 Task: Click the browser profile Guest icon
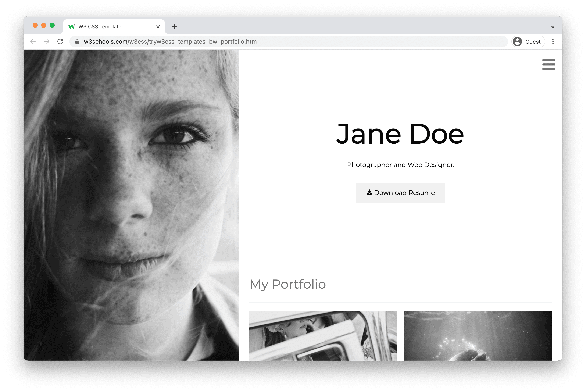coord(518,42)
